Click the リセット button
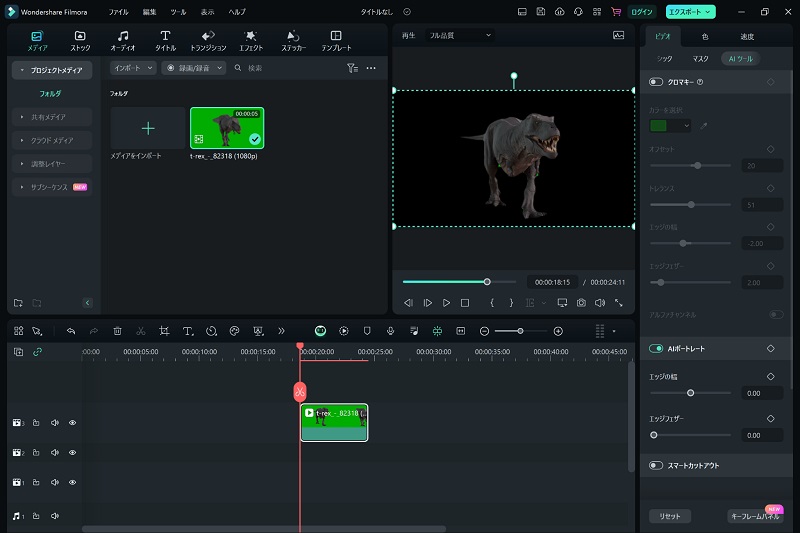Screen dimensions: 800x533 tap(669, 516)
